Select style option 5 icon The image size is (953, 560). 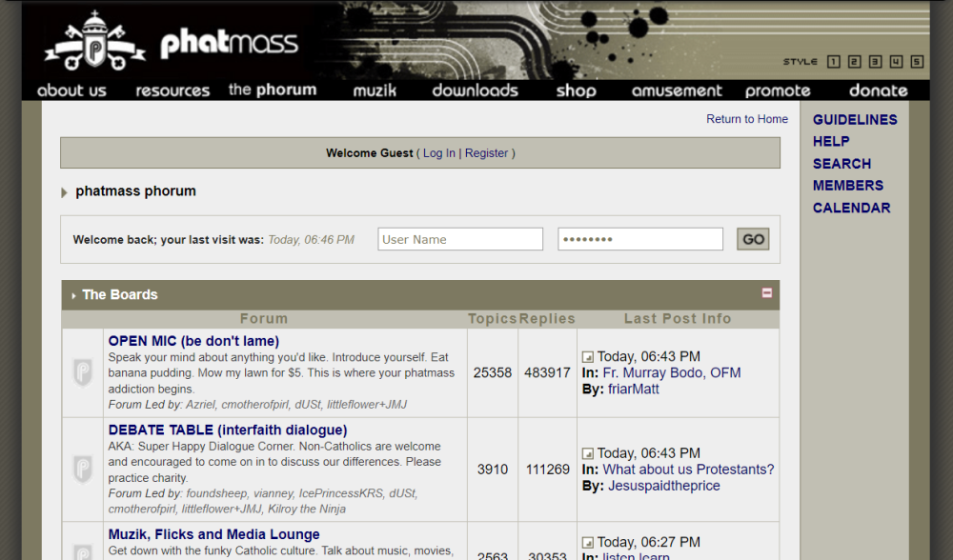coord(917,61)
